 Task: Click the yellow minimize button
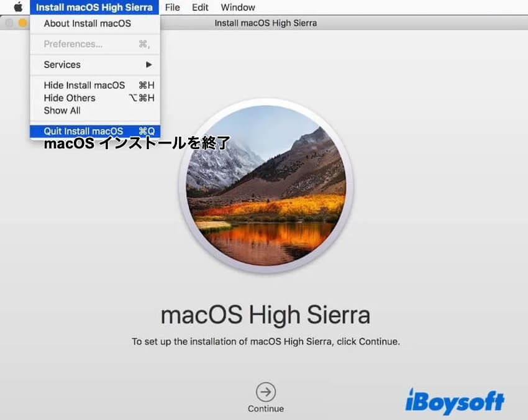tap(20, 22)
